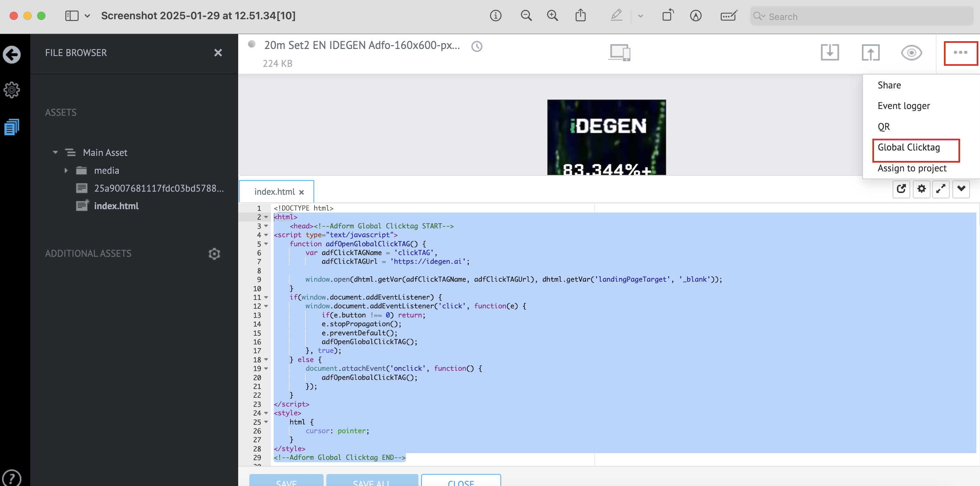Choose Share from the options menu
The width and height of the screenshot is (980, 486).
coord(889,85)
